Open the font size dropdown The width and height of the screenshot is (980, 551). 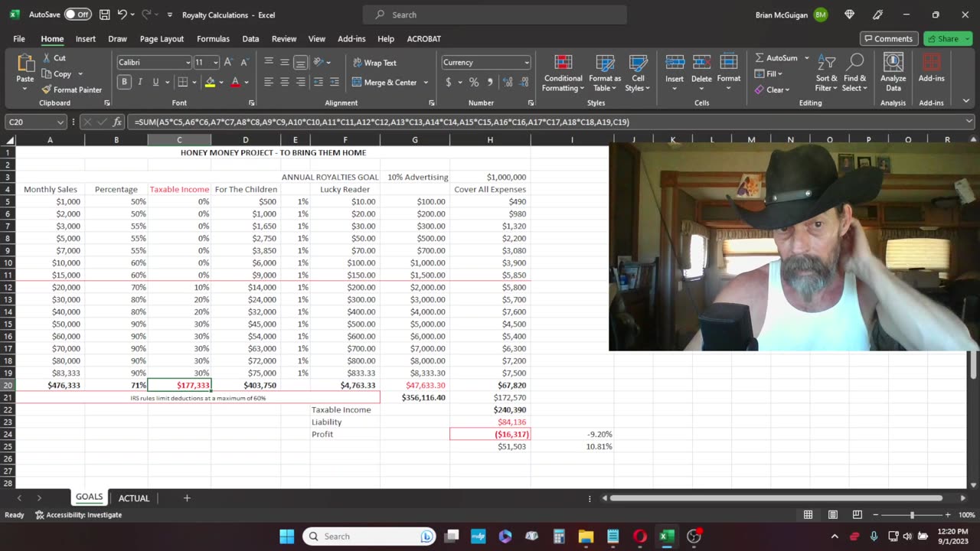215,63
